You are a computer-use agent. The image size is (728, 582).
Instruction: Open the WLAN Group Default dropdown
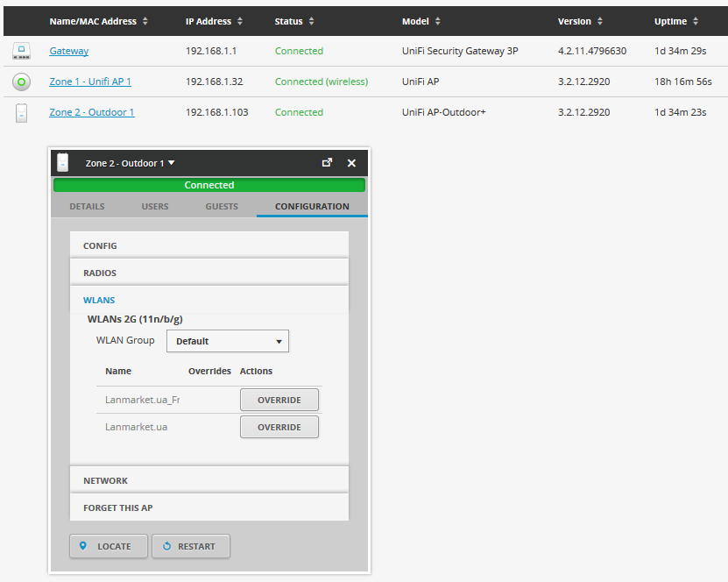pyautogui.click(x=228, y=341)
